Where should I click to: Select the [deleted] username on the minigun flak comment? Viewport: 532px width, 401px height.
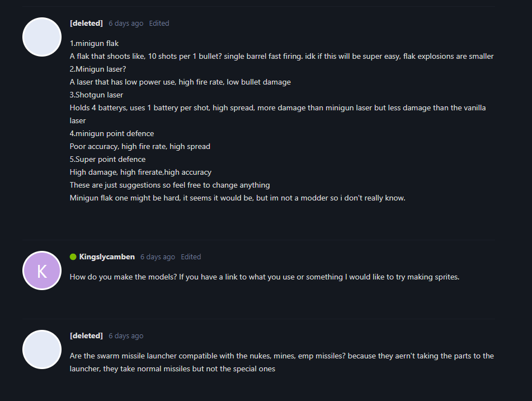point(86,24)
